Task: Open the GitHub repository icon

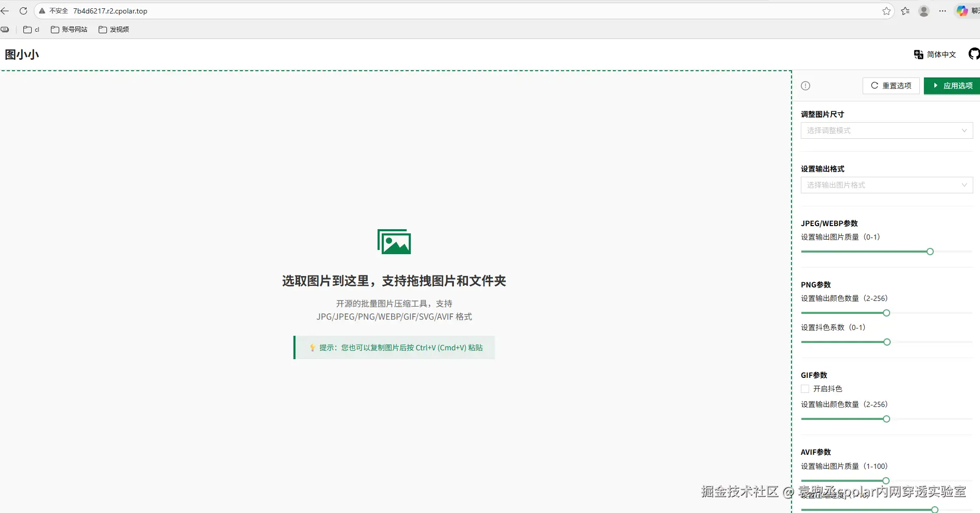Action: [974, 54]
